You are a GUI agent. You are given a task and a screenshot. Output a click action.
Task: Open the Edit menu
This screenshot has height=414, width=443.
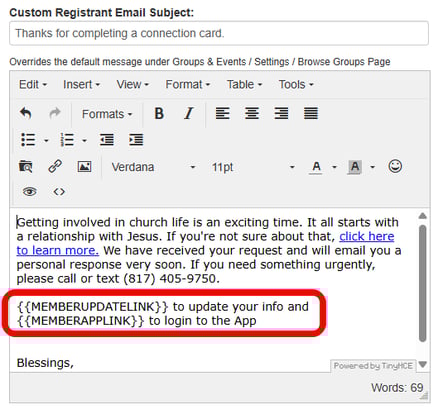33,84
